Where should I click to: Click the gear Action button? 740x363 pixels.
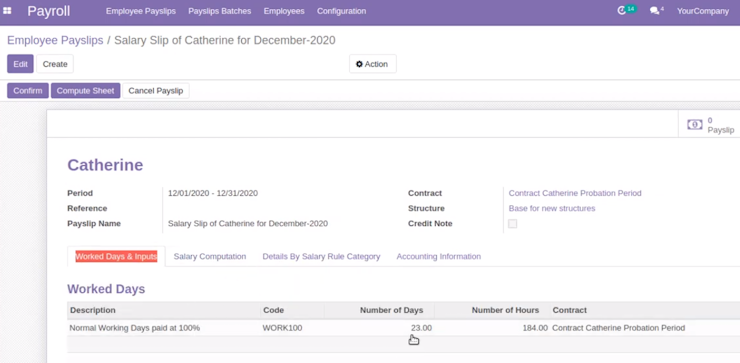372,64
